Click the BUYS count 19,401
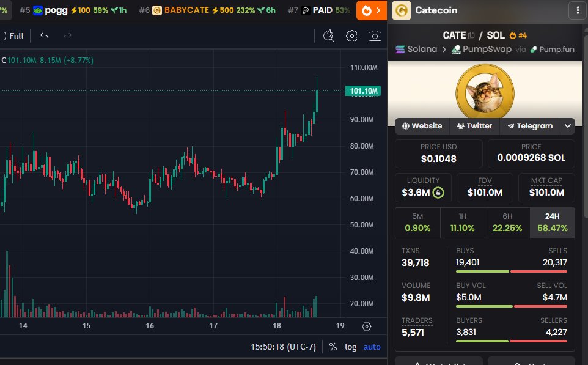The width and height of the screenshot is (588, 365). 468,262
